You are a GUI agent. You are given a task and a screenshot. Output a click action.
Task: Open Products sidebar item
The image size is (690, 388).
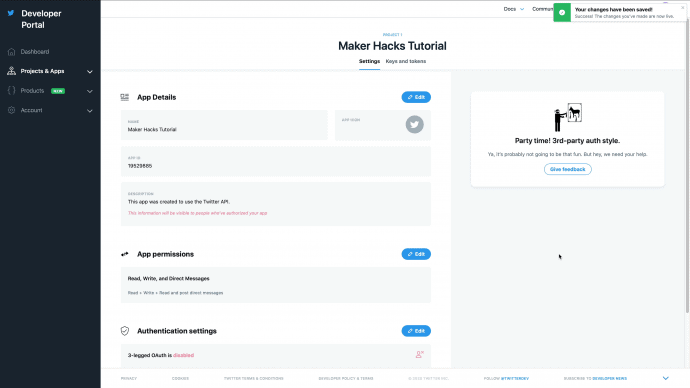point(32,91)
